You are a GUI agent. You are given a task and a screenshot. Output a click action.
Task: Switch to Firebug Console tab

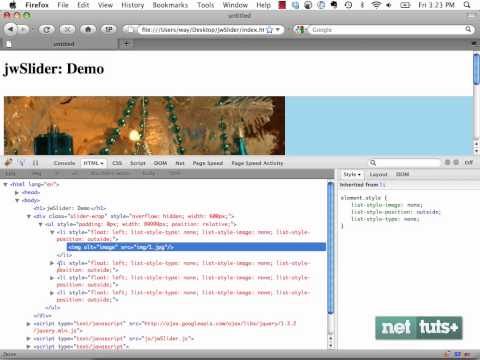[x=64, y=163]
